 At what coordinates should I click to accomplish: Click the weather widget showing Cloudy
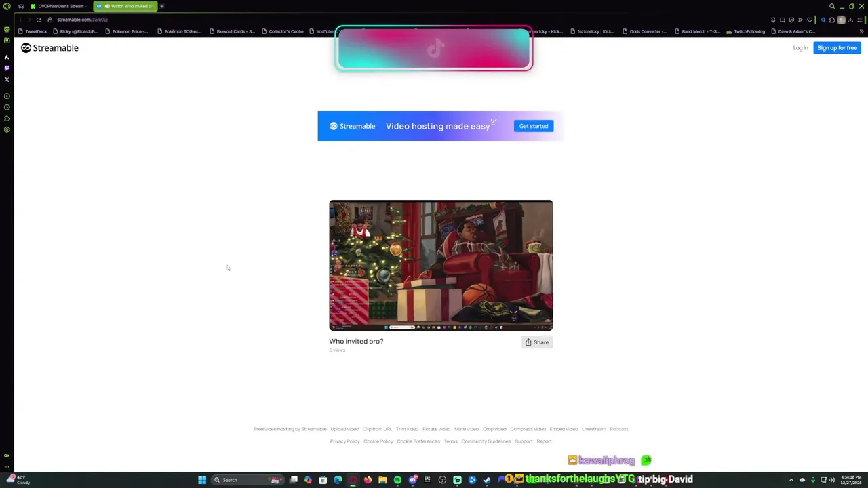pyautogui.click(x=18, y=480)
